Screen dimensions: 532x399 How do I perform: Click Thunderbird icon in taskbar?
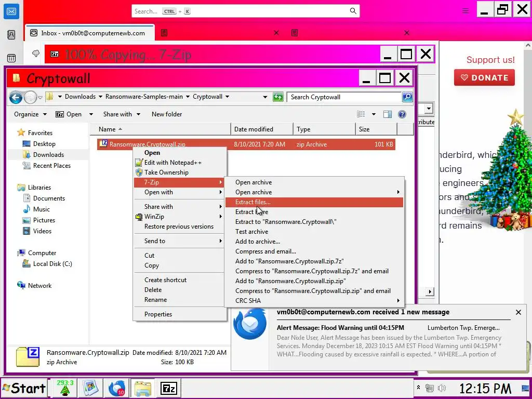pos(117,388)
